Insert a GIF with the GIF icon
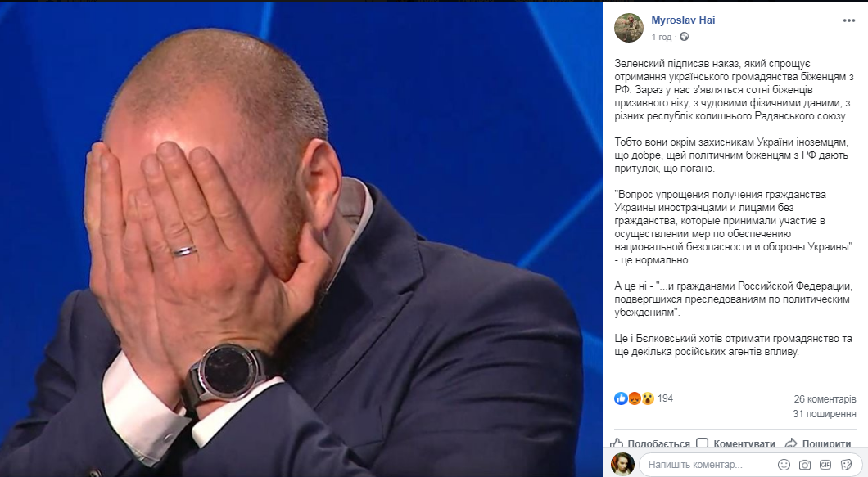The image size is (868, 477). pos(825,464)
